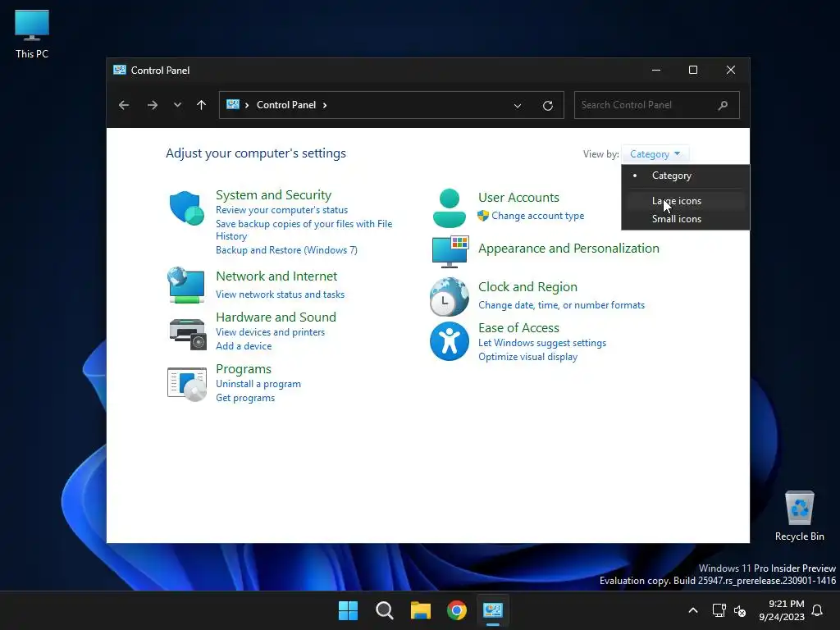The width and height of the screenshot is (840, 630).
Task: Open taskbar Search
Action: (384, 610)
